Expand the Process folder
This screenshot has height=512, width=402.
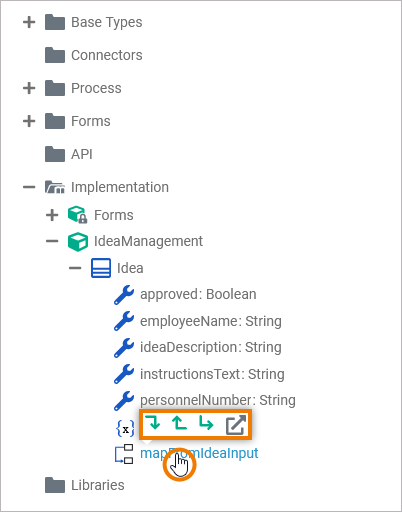(x=29, y=88)
